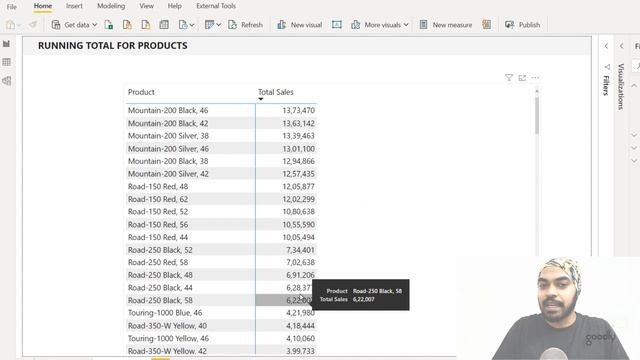The height and width of the screenshot is (360, 640).
Task: Select the Road-250 Red, 58 row
Action: (221, 262)
